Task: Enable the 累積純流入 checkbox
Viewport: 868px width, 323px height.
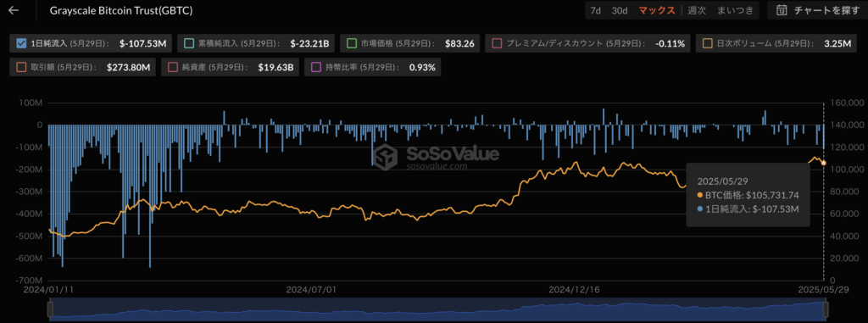Action: 189,42
